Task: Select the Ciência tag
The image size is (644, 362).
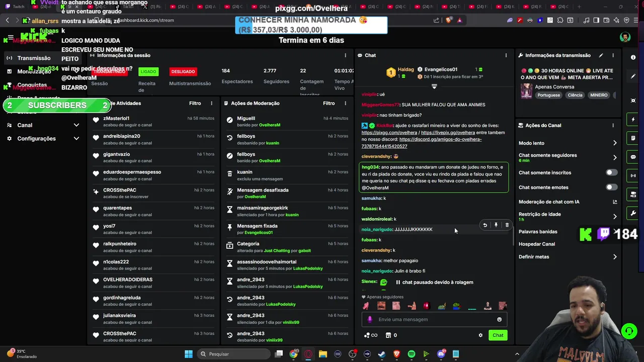Action: click(575, 95)
